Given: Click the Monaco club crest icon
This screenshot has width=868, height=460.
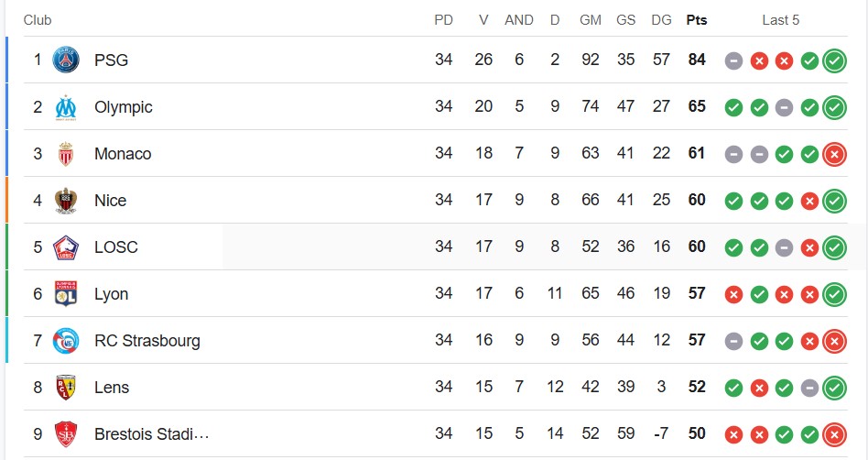Looking at the screenshot, I should click(x=66, y=154).
